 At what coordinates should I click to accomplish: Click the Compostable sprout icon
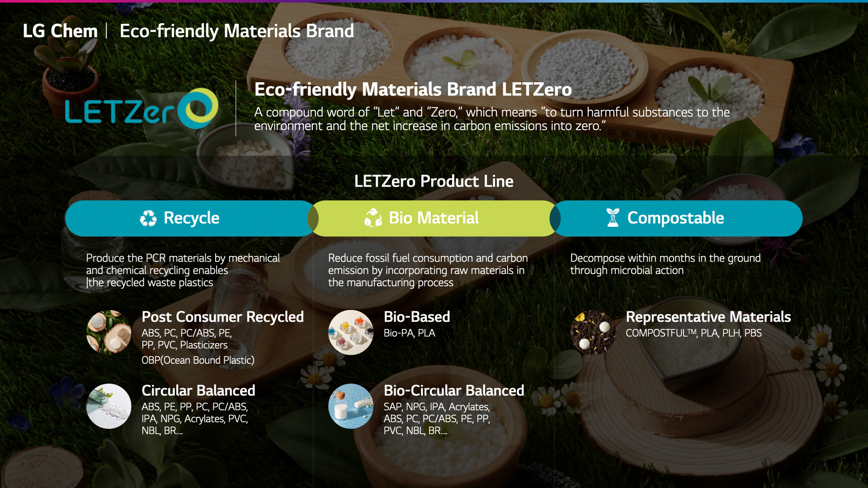pos(613,218)
